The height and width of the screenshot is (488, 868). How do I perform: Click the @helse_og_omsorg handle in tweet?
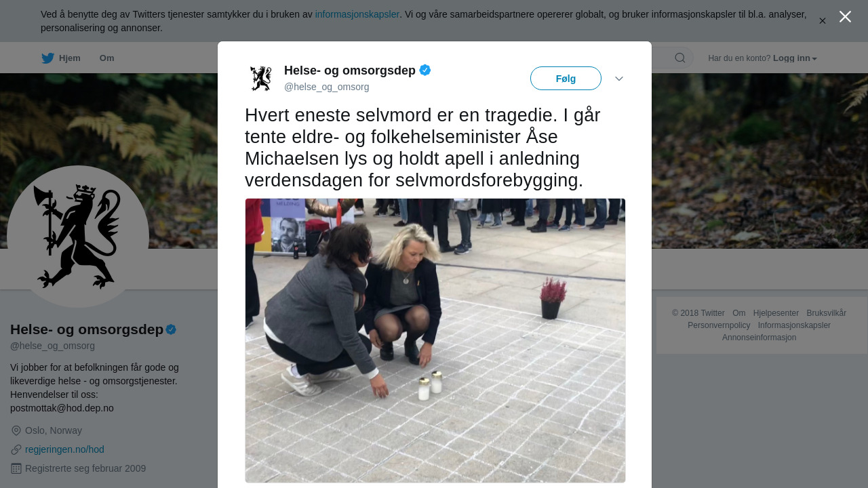(327, 87)
